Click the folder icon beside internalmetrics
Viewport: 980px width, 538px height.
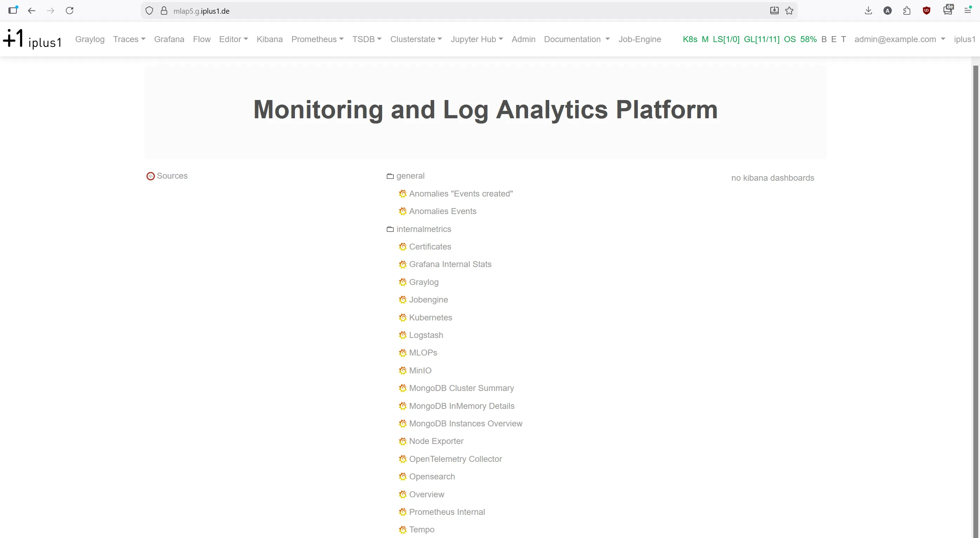coord(390,229)
